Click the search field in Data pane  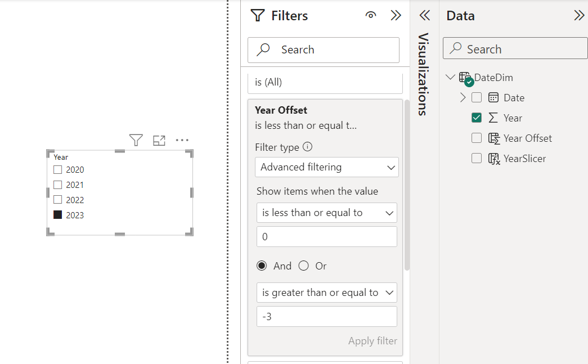point(515,48)
